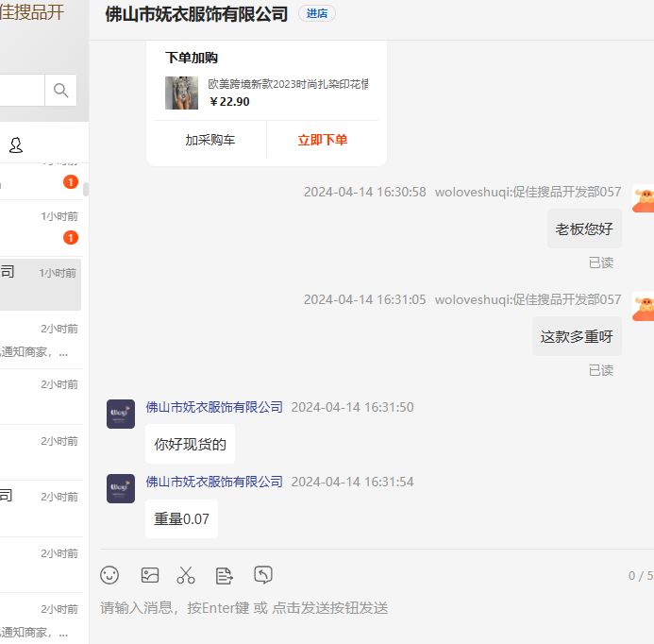Click 加采购车 add to cart

click(x=210, y=140)
